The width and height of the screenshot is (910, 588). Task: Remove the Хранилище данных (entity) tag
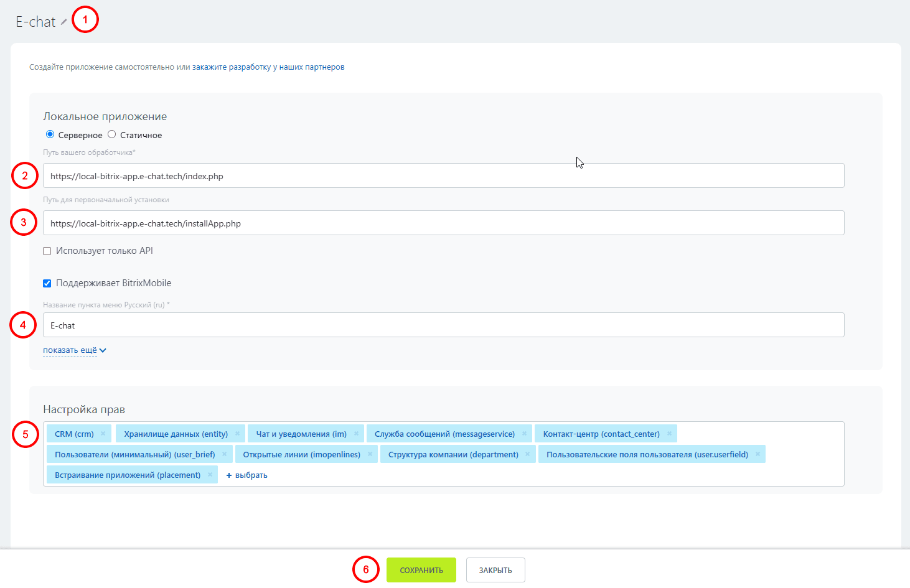pos(237,434)
